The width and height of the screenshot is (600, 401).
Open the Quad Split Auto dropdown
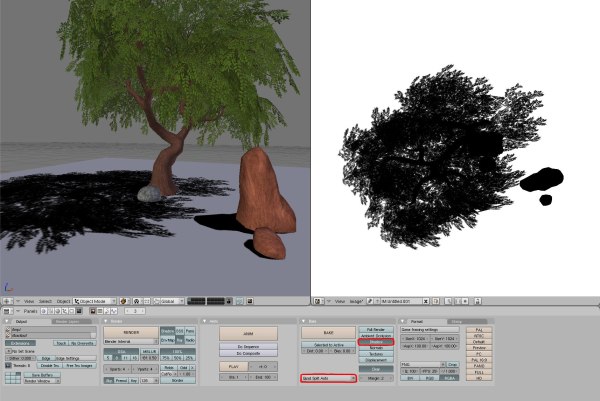[328, 378]
